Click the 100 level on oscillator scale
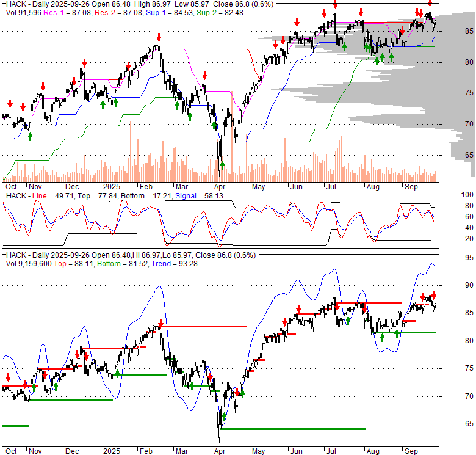476x455 pixels. (467, 195)
